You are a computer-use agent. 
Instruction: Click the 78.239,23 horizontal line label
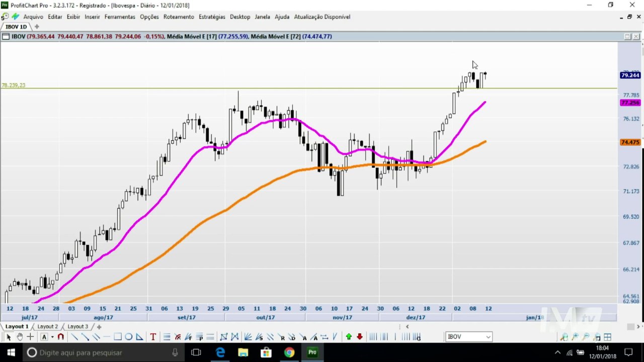[13, 85]
